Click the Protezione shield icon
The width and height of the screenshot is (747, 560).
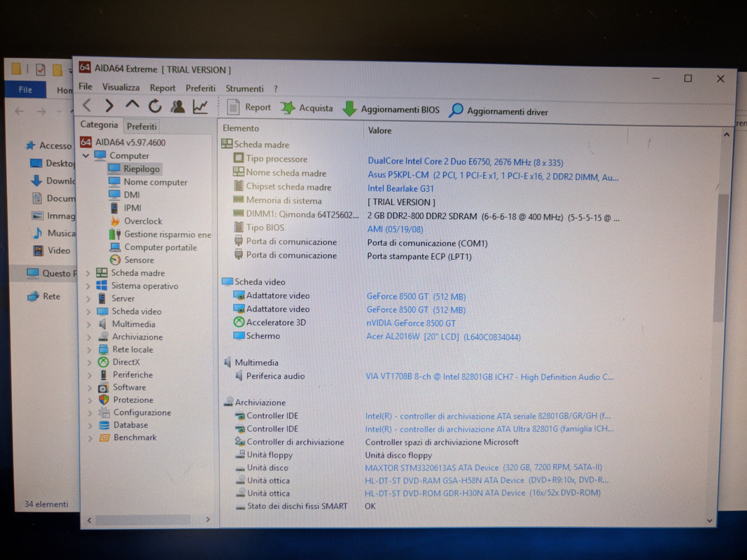pyautogui.click(x=104, y=400)
